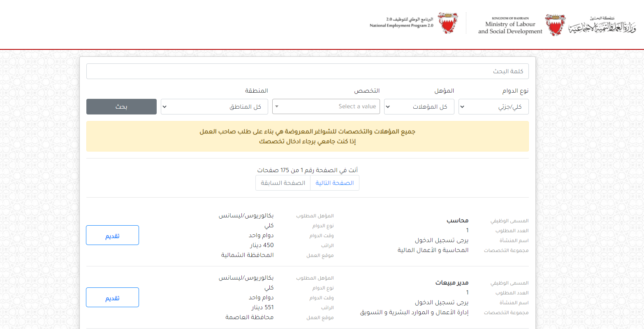Click the Ministry of Labour and Social Development text
Viewport: 644px width, 329px height.
(x=510, y=26)
